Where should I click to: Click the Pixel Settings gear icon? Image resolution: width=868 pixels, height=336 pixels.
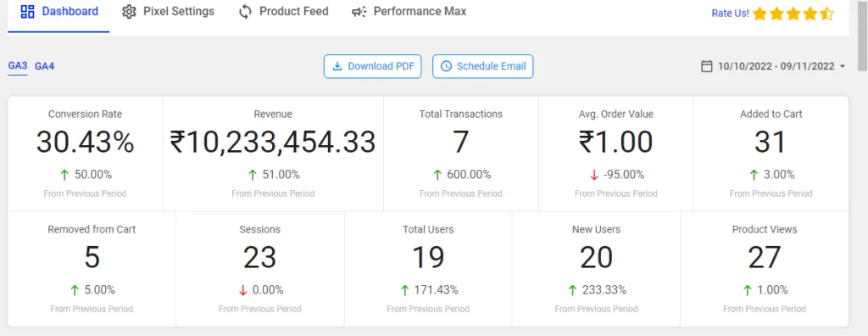click(129, 12)
